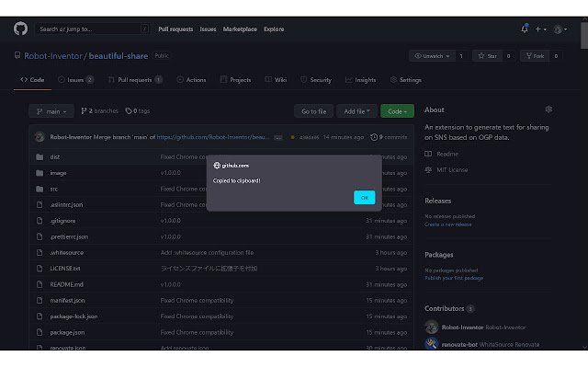Open the .gitignore file

pyautogui.click(x=62, y=221)
